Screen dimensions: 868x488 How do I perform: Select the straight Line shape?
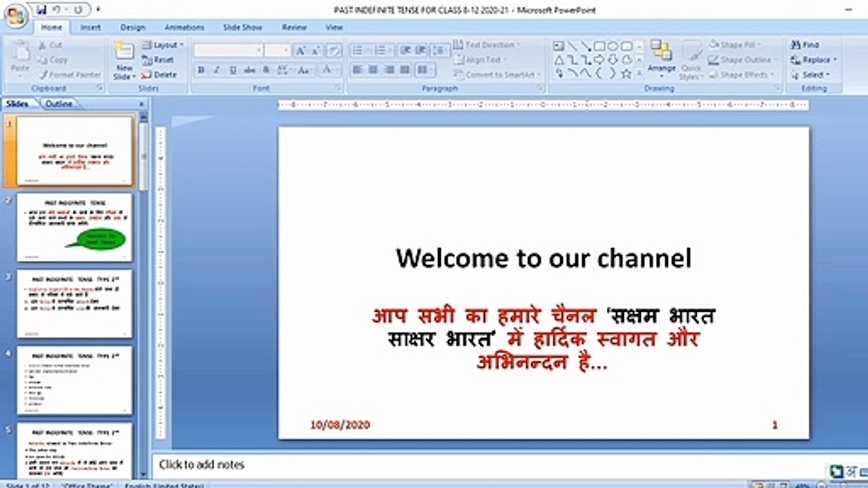[x=572, y=47]
